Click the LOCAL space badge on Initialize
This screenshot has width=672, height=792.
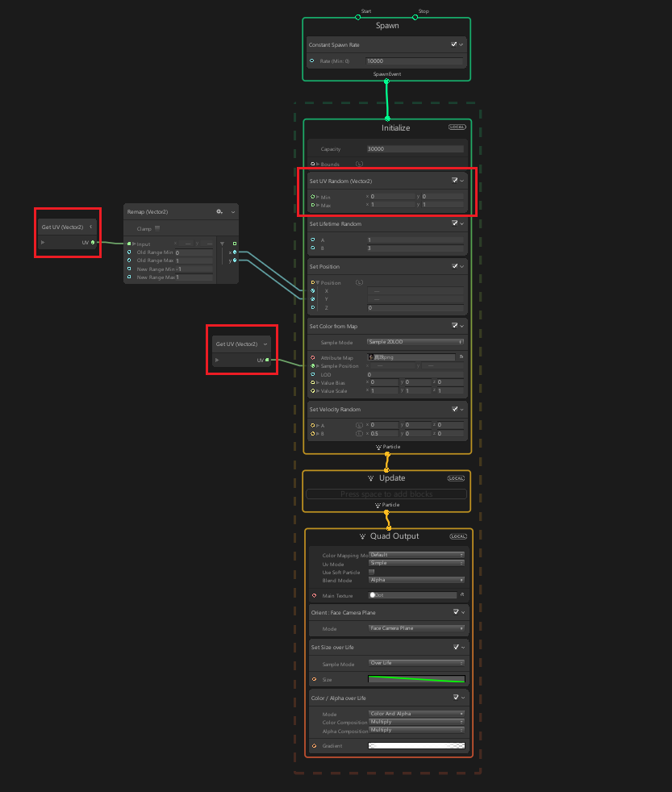457,127
